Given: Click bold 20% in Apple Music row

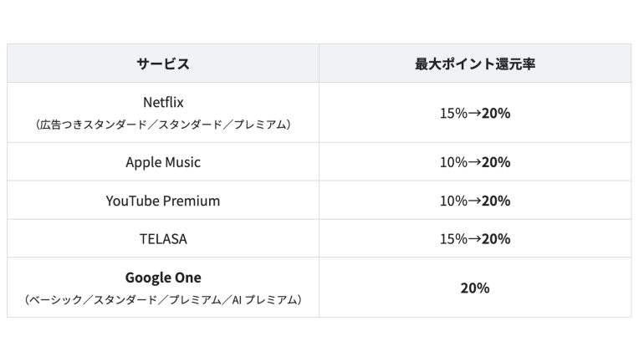Looking at the screenshot, I should click(496, 162).
